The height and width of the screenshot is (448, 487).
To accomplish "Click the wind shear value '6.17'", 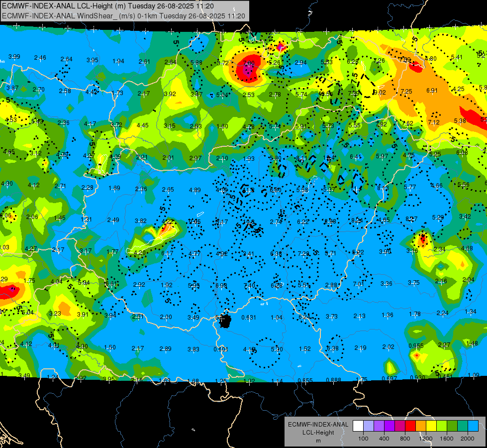I will click(x=167, y=253).
